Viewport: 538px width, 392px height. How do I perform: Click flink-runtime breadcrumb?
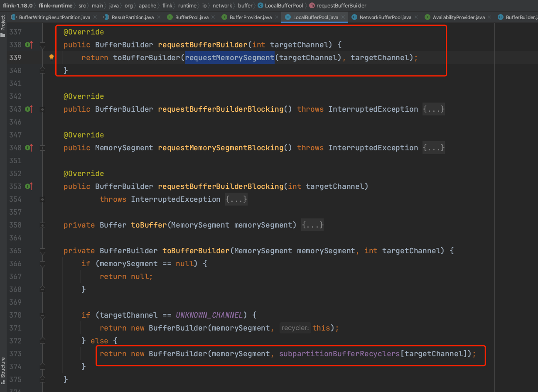click(56, 5)
